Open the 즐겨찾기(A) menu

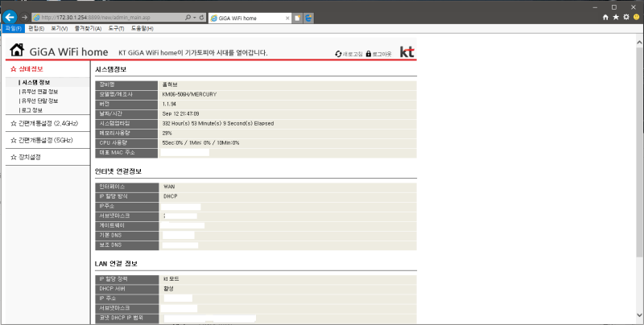point(88,28)
